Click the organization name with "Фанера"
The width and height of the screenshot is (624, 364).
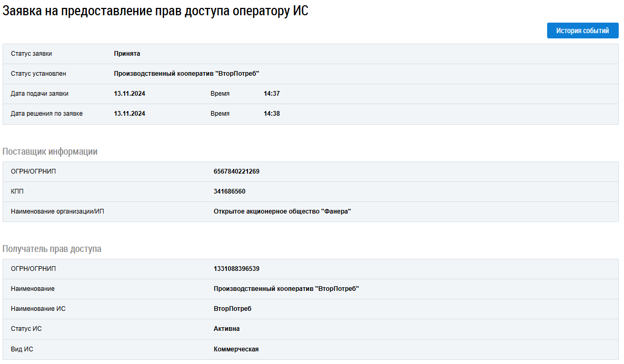pyautogui.click(x=282, y=211)
